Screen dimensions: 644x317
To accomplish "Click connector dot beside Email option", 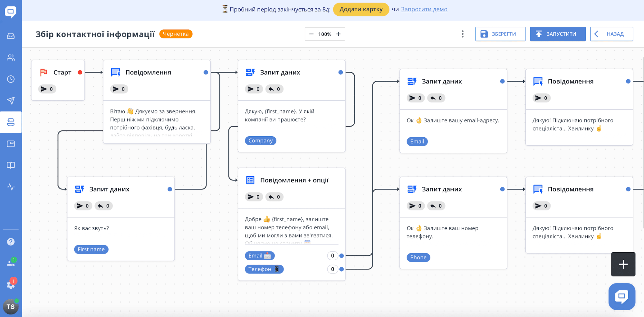I will (341, 256).
